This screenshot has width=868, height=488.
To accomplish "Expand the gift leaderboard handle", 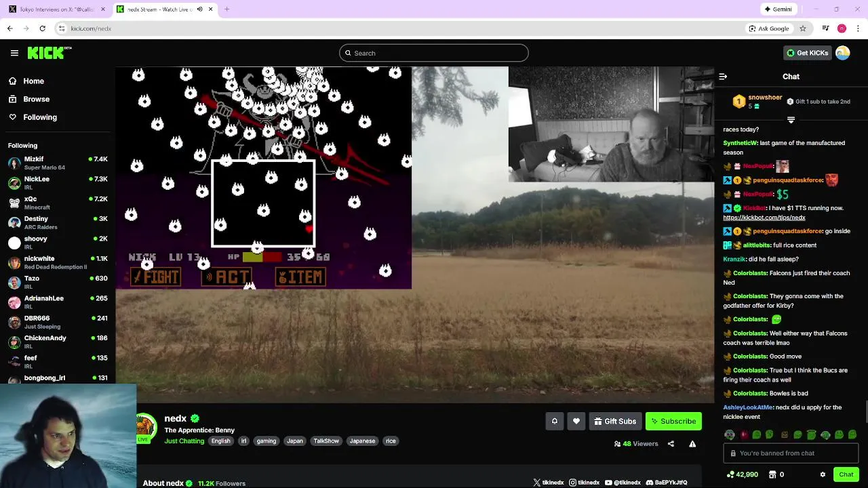I will 791,120.
